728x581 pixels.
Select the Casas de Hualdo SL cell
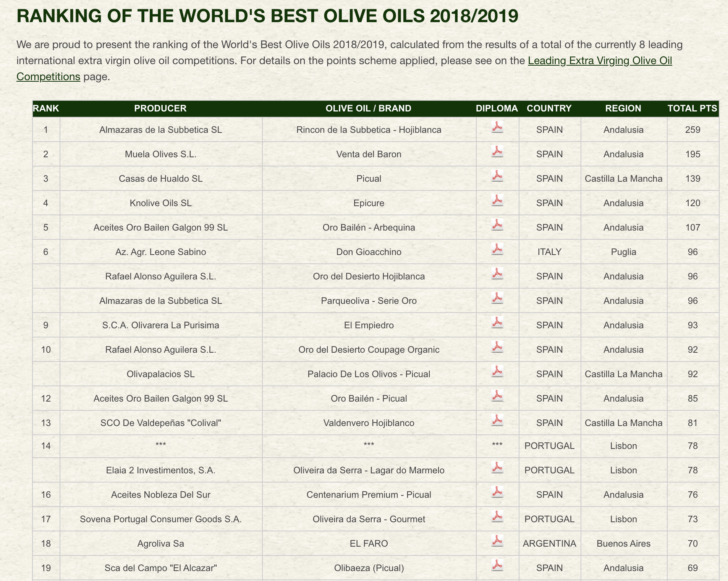tap(161, 179)
